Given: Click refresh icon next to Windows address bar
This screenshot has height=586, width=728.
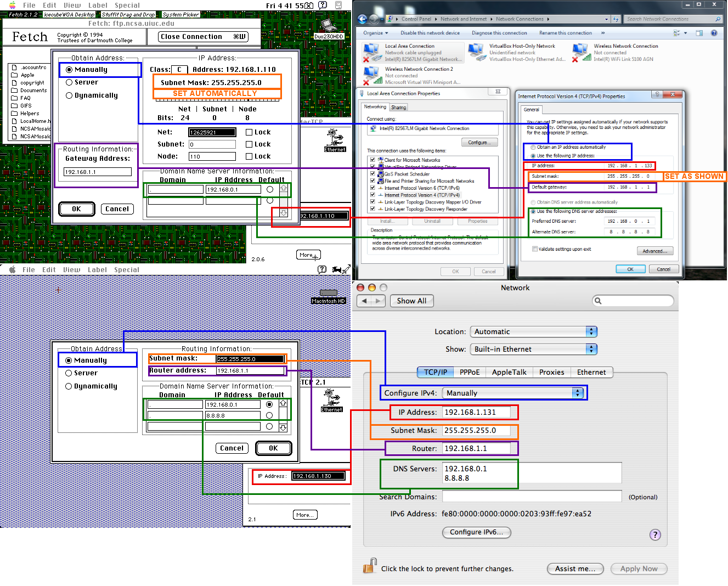Looking at the screenshot, I should pyautogui.click(x=616, y=19).
